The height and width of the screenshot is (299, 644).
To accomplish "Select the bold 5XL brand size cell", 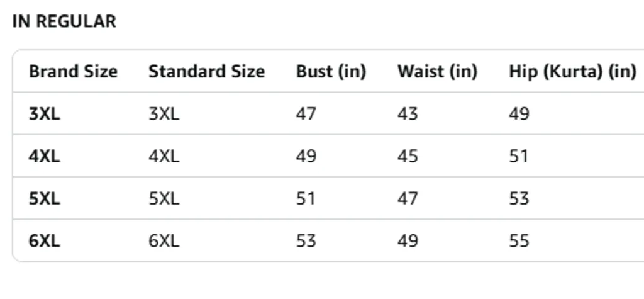I will 45,199.
